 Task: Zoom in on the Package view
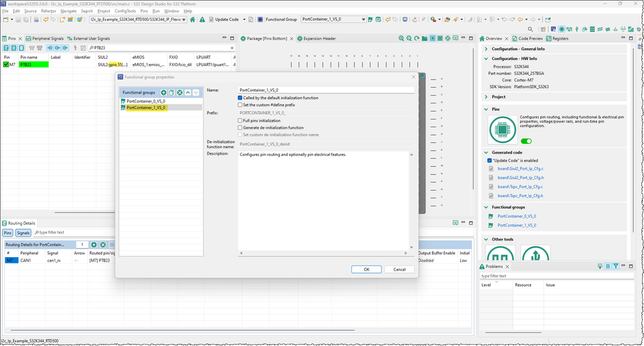(x=401, y=39)
